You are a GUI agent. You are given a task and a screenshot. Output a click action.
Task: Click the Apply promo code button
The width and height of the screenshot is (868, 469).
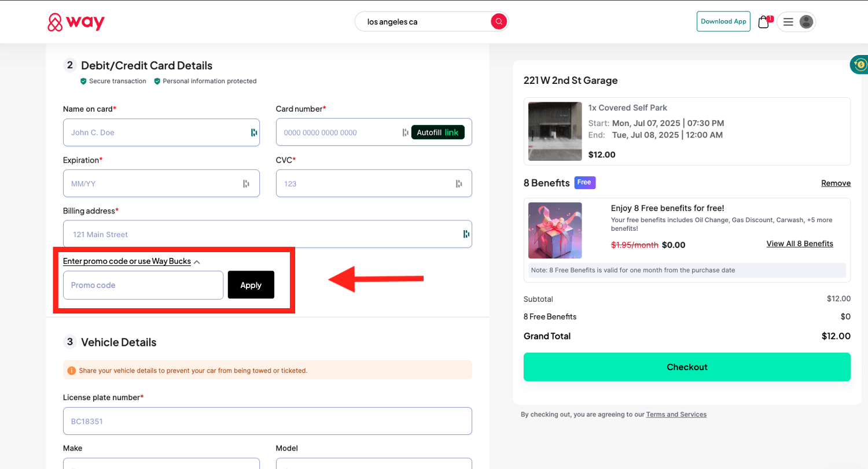pos(251,285)
